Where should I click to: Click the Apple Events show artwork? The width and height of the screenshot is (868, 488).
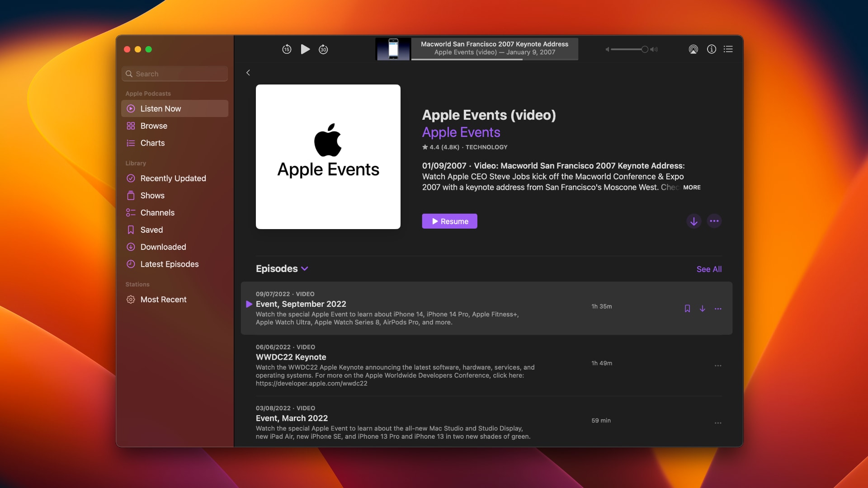point(328,157)
